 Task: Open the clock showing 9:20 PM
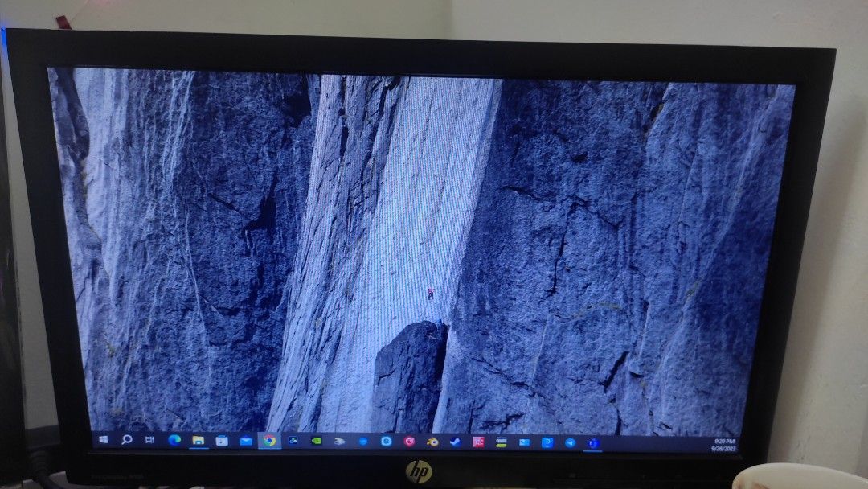pyautogui.click(x=724, y=445)
